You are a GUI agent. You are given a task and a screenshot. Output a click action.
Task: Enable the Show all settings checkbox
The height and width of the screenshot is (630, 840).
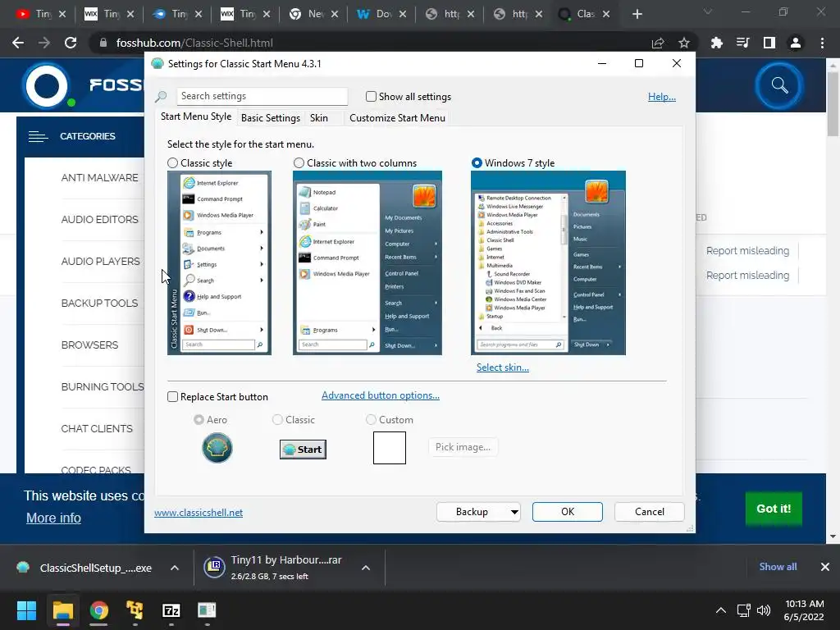click(371, 97)
